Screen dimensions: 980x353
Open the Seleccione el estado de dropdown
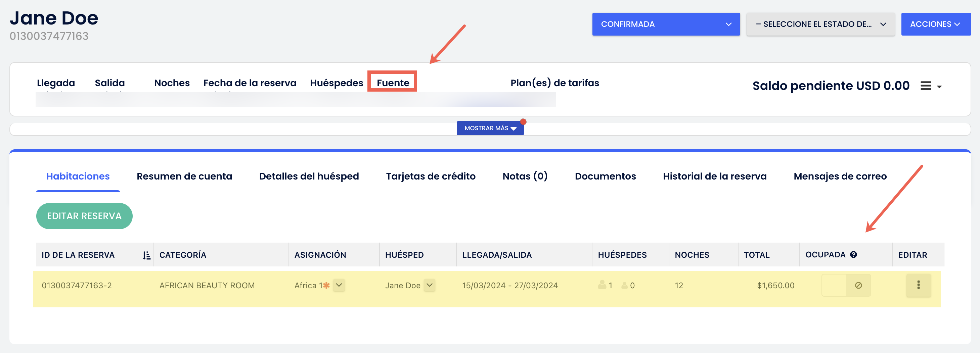(820, 24)
